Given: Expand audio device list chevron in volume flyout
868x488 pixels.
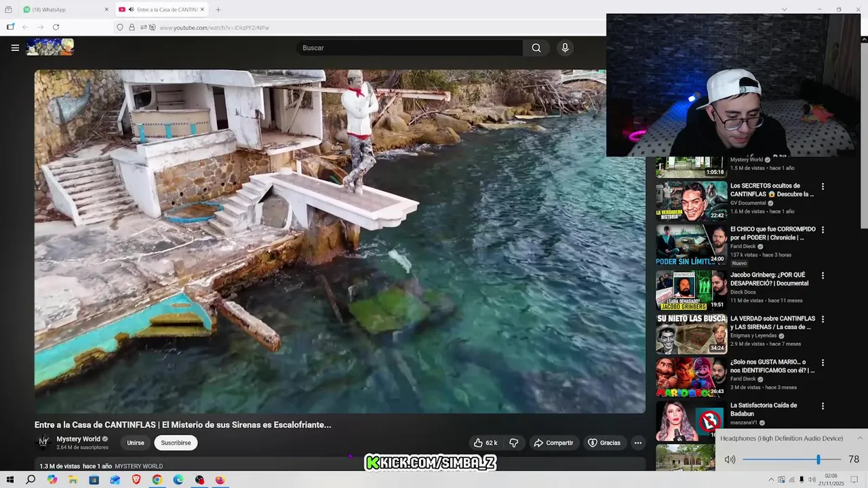Looking at the screenshot, I should tap(859, 438).
